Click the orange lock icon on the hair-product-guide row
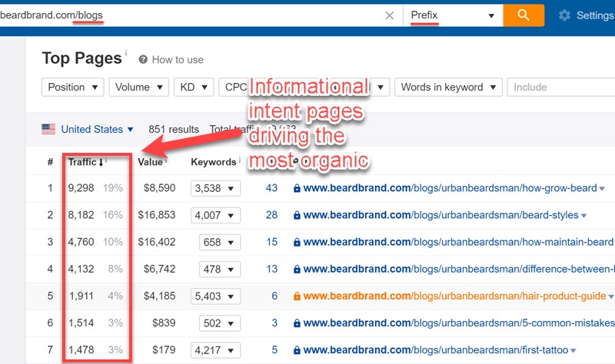615x364 pixels. click(297, 296)
